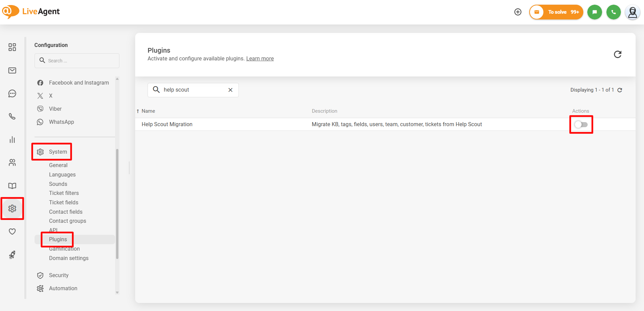The height and width of the screenshot is (311, 644).
Task: Click the rocket icon in sidebar
Action: pyautogui.click(x=12, y=255)
